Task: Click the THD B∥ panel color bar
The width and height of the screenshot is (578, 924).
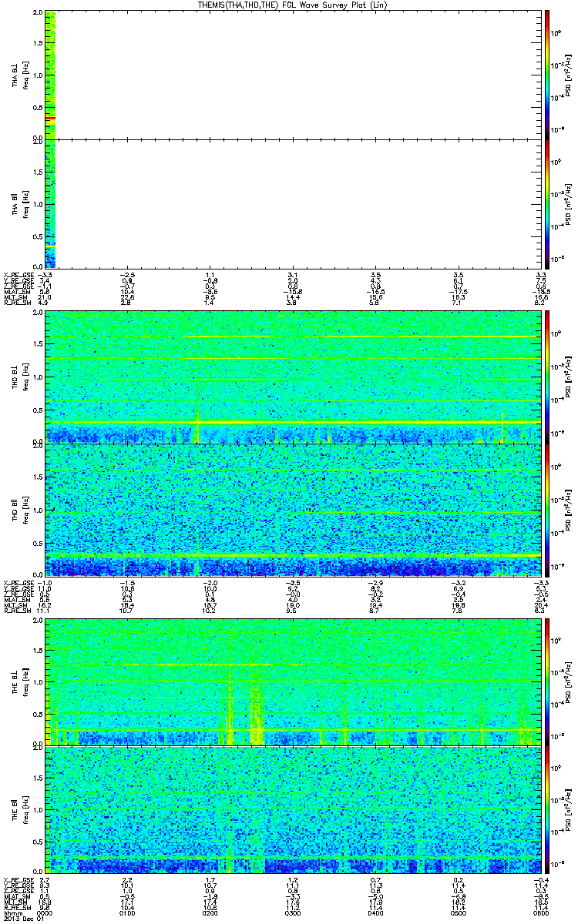Action: click(547, 510)
